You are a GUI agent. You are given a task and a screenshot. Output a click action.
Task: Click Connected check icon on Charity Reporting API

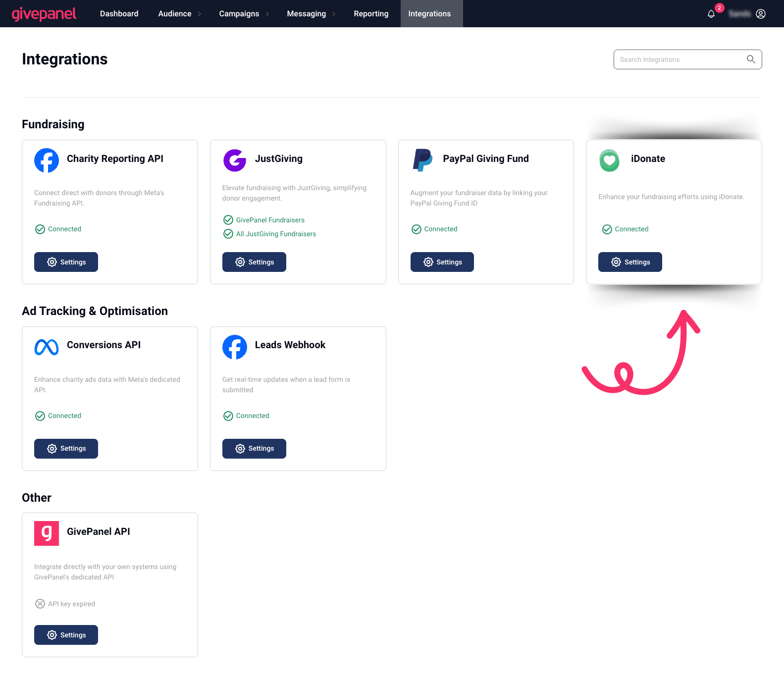40,229
